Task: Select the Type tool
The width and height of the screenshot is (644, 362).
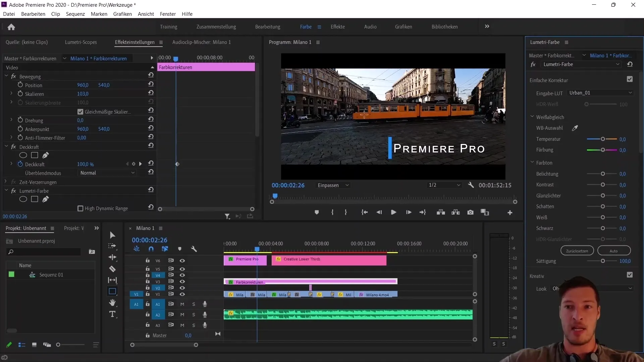Action: coord(112,314)
